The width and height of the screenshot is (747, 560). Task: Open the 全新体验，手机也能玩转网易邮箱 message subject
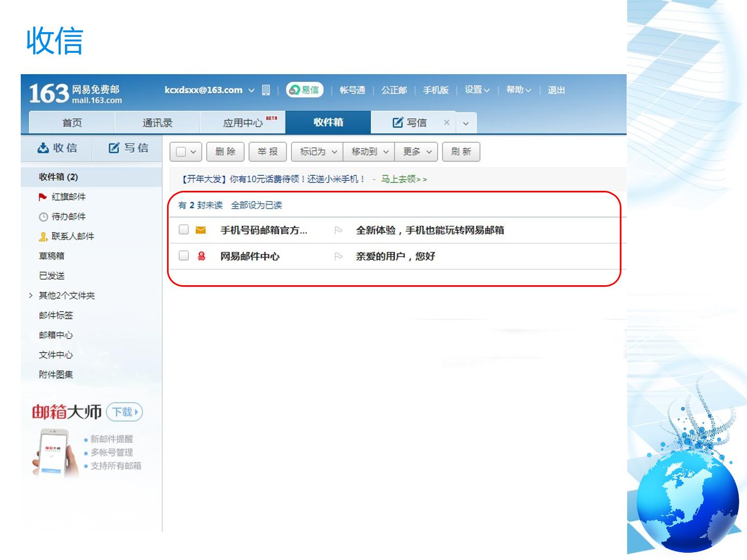click(x=430, y=230)
